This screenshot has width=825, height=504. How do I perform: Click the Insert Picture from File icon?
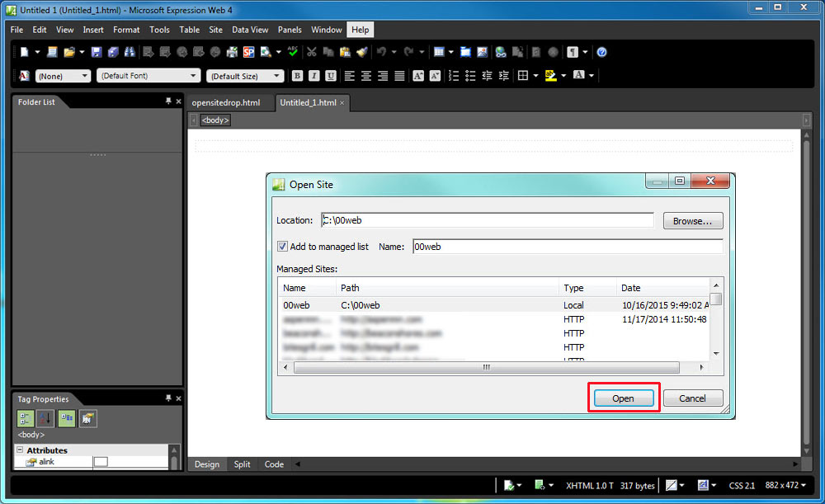[x=482, y=52]
